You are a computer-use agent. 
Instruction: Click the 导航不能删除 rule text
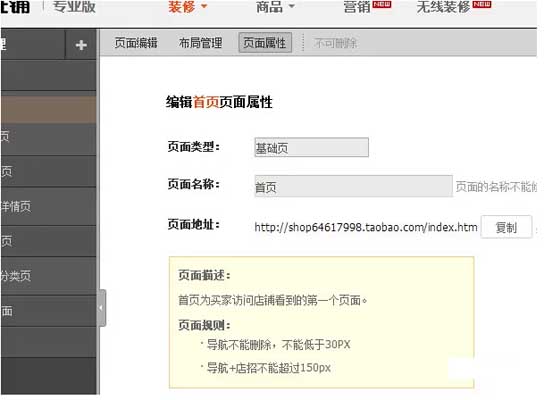click(x=279, y=344)
